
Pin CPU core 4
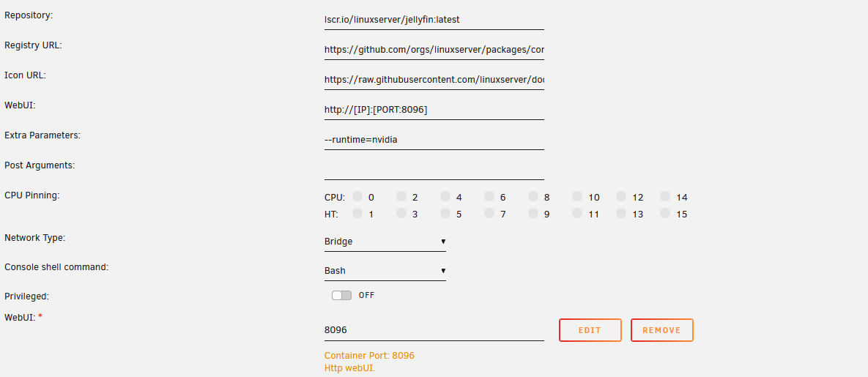click(445, 196)
